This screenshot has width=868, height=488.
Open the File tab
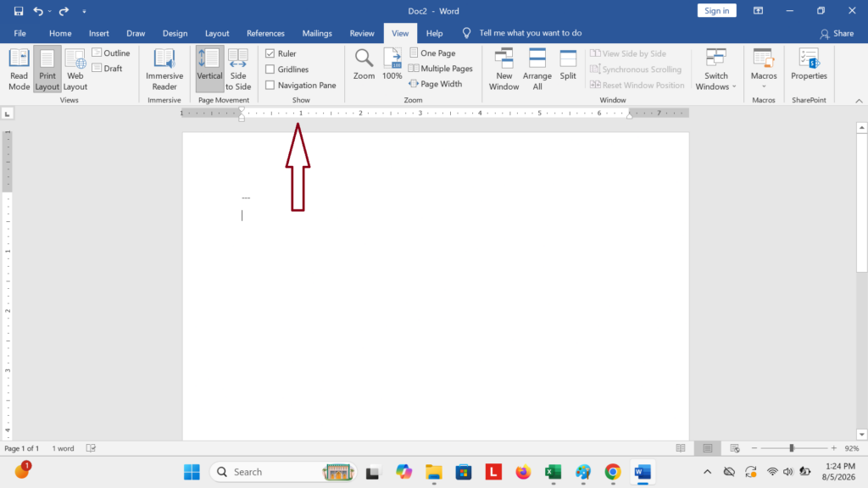click(x=20, y=33)
